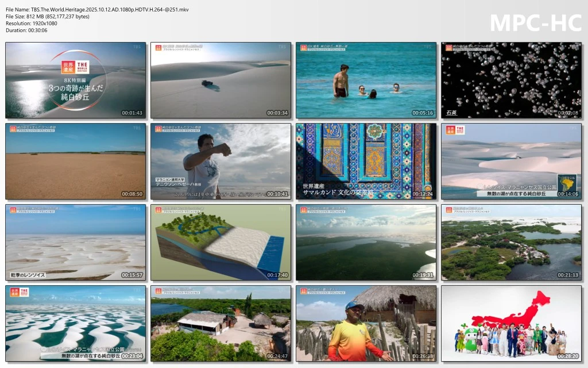Click the Duration 00:30:06 text
This screenshot has height=368, width=588.
click(x=26, y=30)
